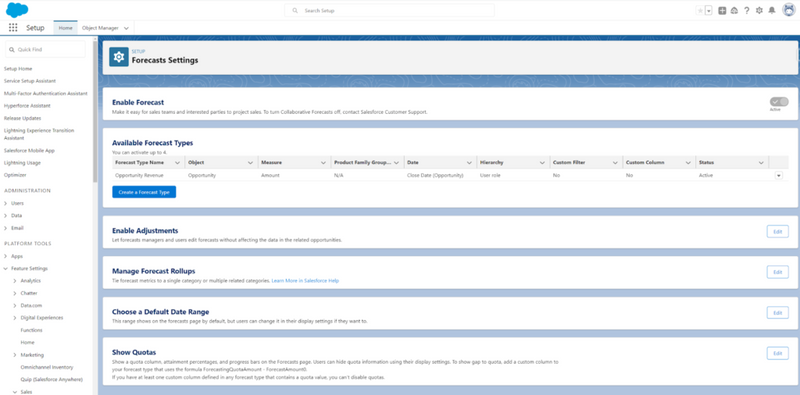Open Date column header menu

click(469, 162)
